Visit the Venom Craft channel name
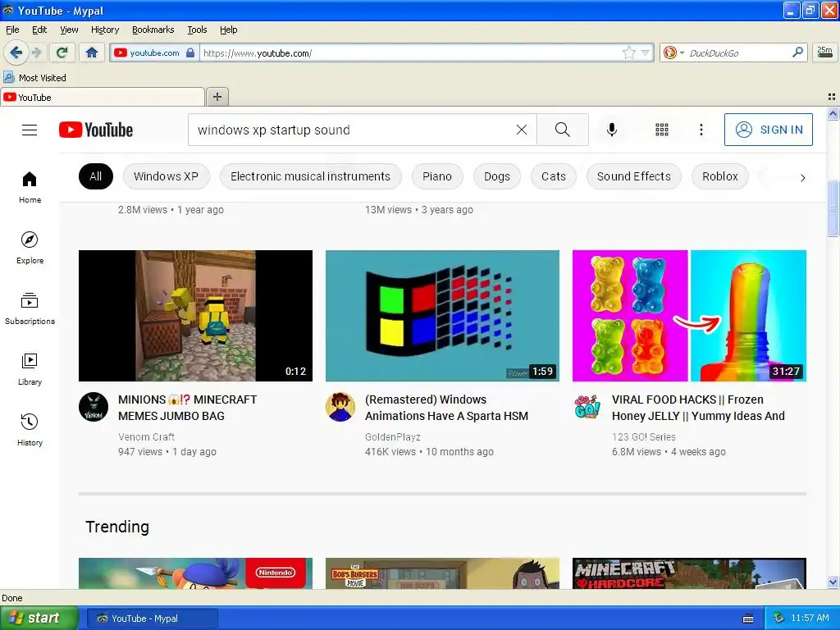The width and height of the screenshot is (840, 630). (x=146, y=436)
